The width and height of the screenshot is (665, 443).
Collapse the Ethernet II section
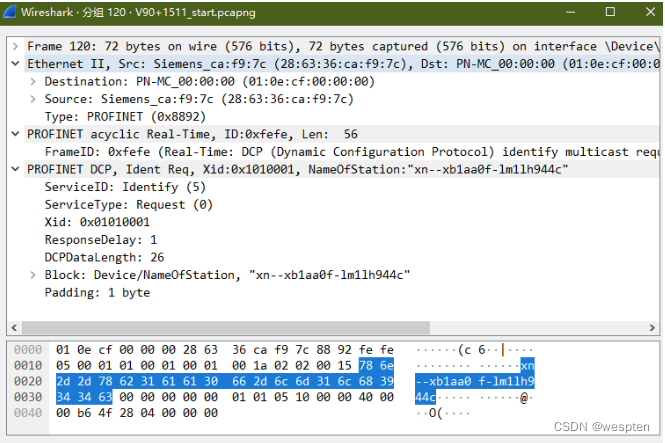point(16,64)
